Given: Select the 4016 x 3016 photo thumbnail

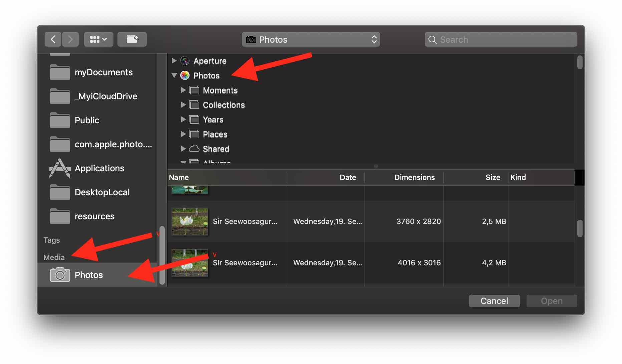Looking at the screenshot, I should [190, 263].
